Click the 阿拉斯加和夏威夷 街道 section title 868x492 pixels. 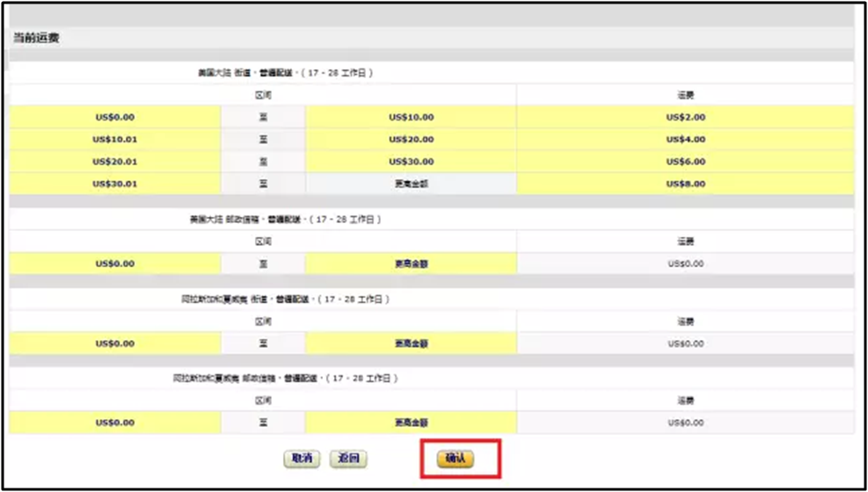(285, 299)
